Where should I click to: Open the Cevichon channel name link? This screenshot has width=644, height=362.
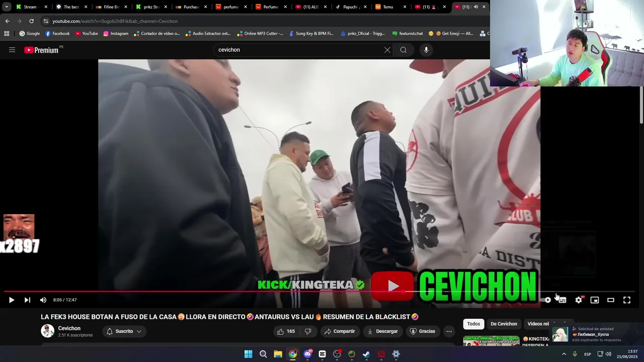(x=69, y=328)
